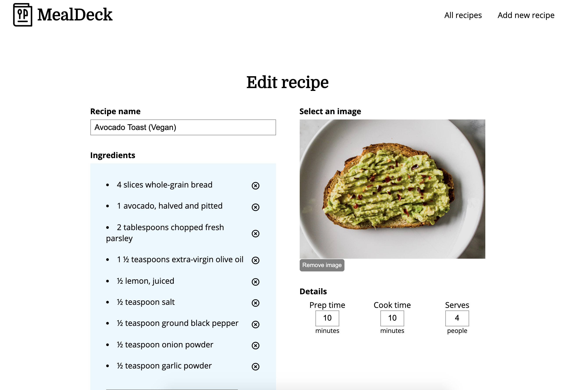Click the Cook time minutes input

pyautogui.click(x=392, y=318)
